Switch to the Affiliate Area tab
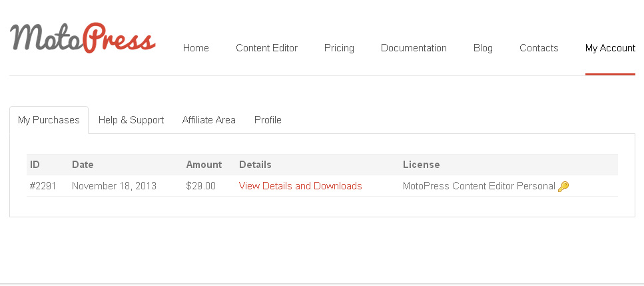Image resolution: width=644 pixels, height=286 pixels. (x=208, y=120)
